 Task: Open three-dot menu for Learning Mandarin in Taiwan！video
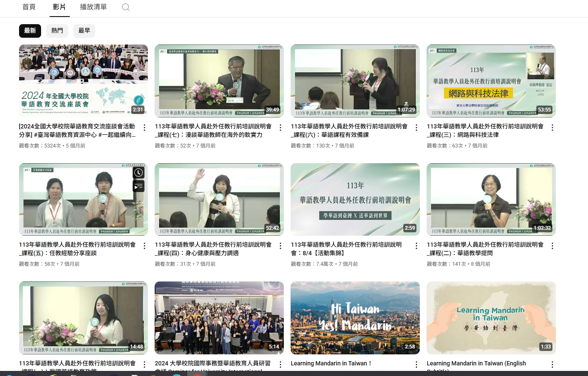[x=416, y=365]
